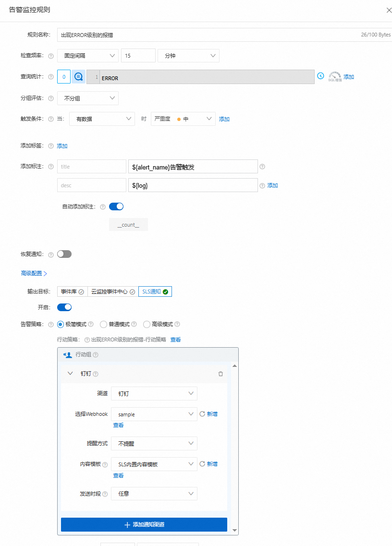Edit the rule name 出现ERROR级别的报错
This screenshot has width=392, height=546.
pos(144,35)
